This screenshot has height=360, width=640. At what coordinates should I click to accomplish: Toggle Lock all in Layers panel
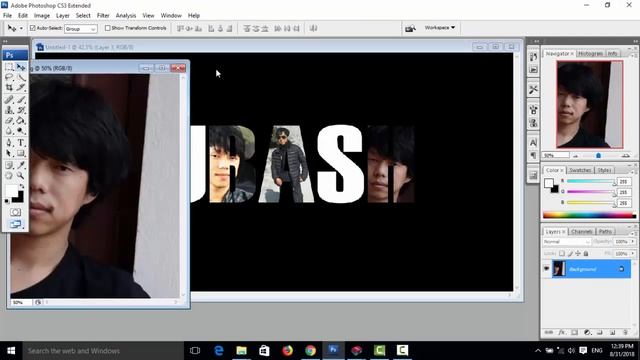(586, 253)
